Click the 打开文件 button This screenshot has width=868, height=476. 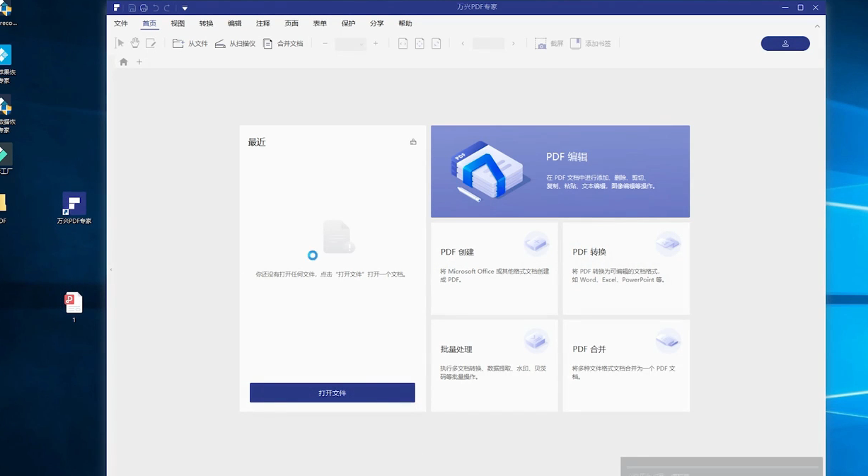pos(332,393)
